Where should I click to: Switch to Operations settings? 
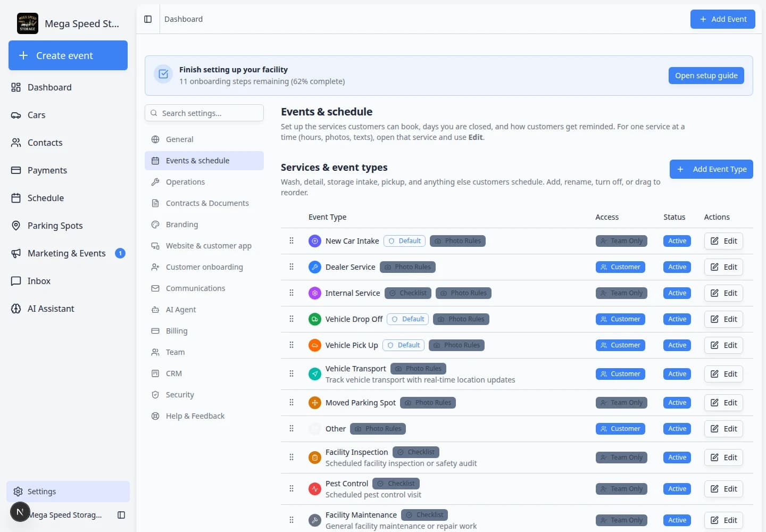click(204, 182)
